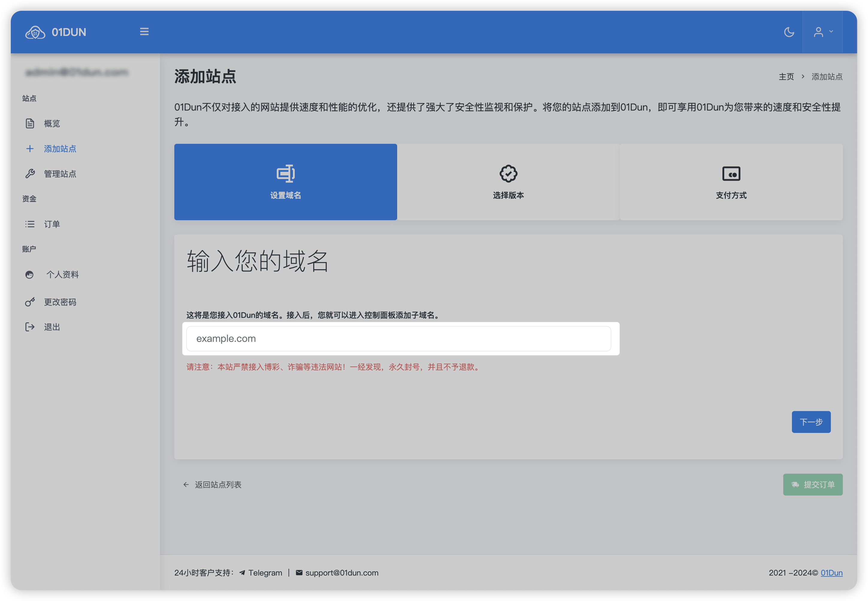
Task: Click the 支付方式 payment card icon
Action: (731, 173)
